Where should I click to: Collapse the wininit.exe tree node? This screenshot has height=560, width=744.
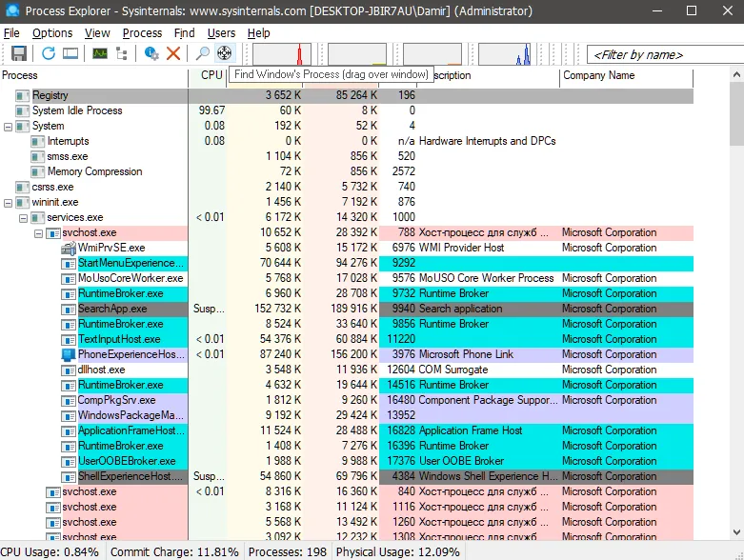tap(9, 202)
